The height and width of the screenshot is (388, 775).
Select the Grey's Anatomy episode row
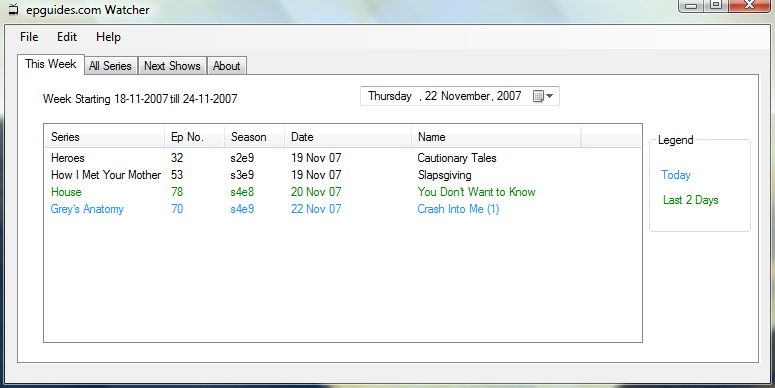[343, 209]
